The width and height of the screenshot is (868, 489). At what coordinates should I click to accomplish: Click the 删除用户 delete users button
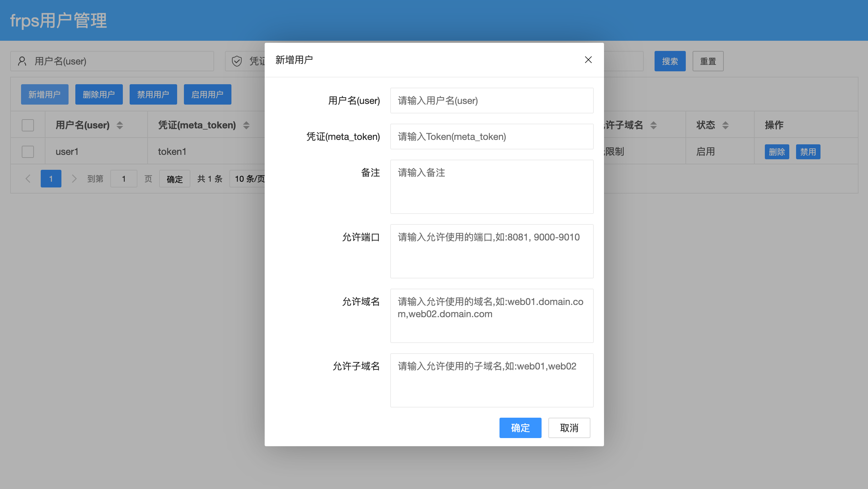pyautogui.click(x=99, y=94)
